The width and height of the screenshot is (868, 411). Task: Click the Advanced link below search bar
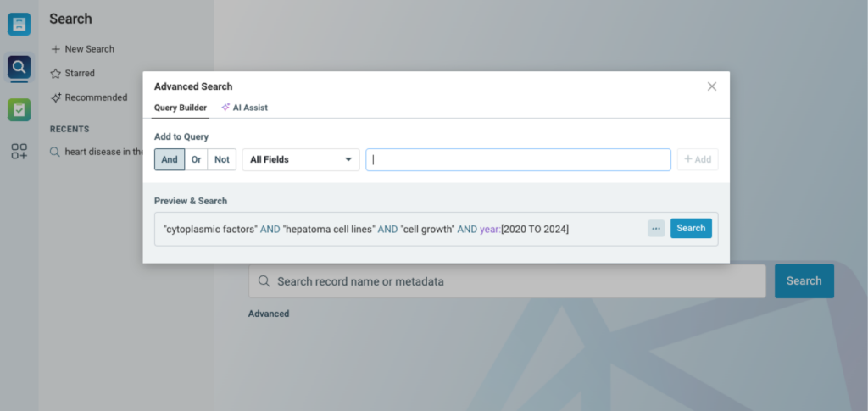[269, 314]
